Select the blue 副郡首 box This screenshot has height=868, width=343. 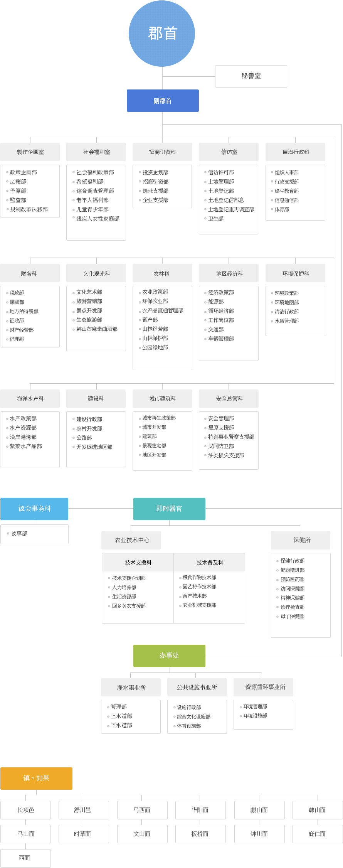point(163,101)
